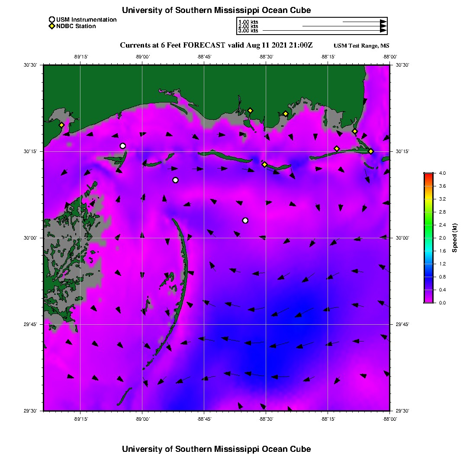Click "30°15'" on the right latitude axis
Image resolution: width=476 pixels, height=454 pixels.
(x=402, y=151)
